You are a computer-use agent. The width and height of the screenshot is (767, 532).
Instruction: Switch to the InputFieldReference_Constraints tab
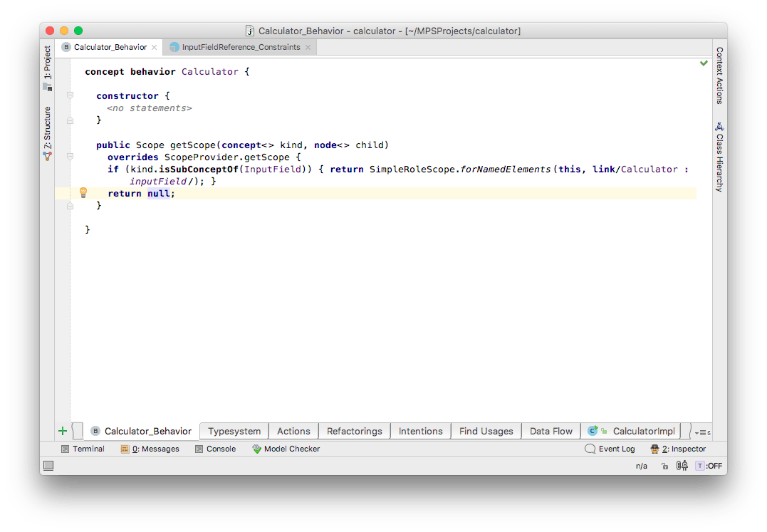241,47
